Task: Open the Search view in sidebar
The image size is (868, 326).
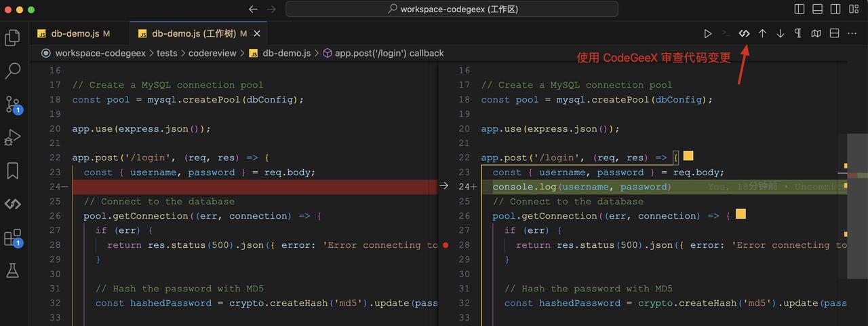Action: tap(12, 71)
